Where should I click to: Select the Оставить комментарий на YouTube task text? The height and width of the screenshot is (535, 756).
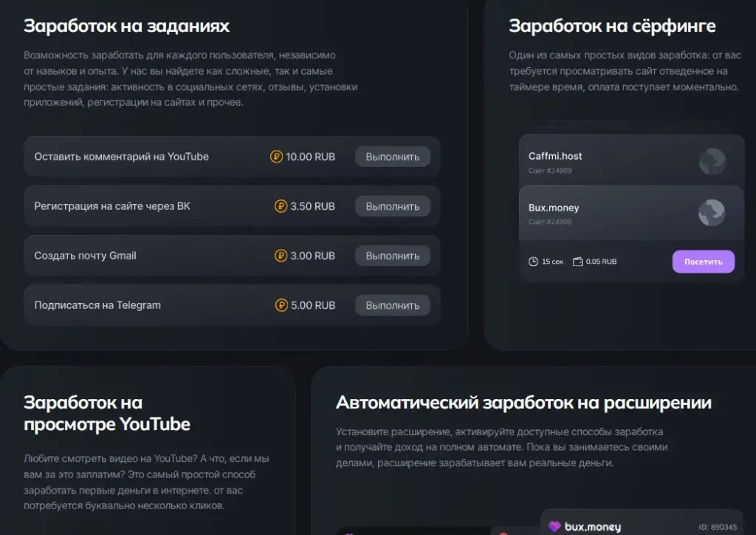click(x=122, y=157)
